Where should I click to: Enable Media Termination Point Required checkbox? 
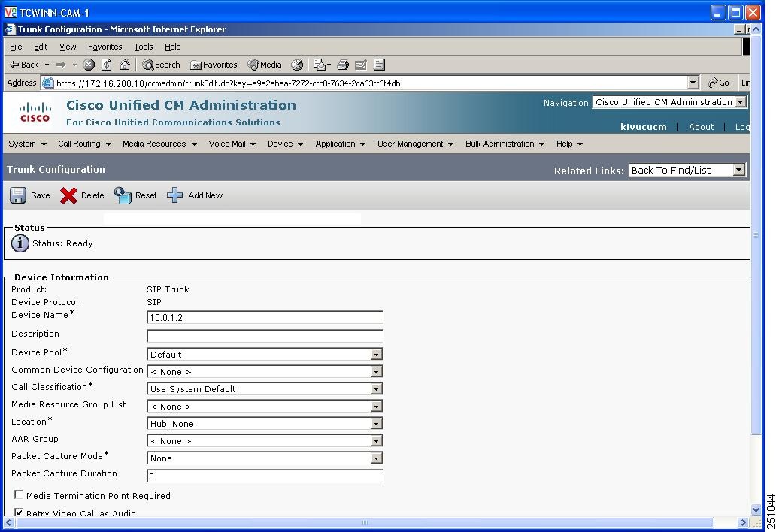click(19, 494)
